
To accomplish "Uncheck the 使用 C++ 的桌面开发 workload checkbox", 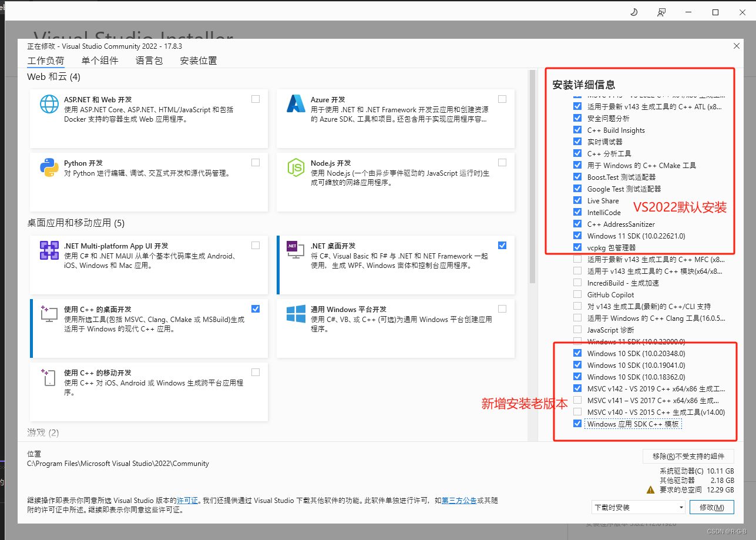I will 256,308.
